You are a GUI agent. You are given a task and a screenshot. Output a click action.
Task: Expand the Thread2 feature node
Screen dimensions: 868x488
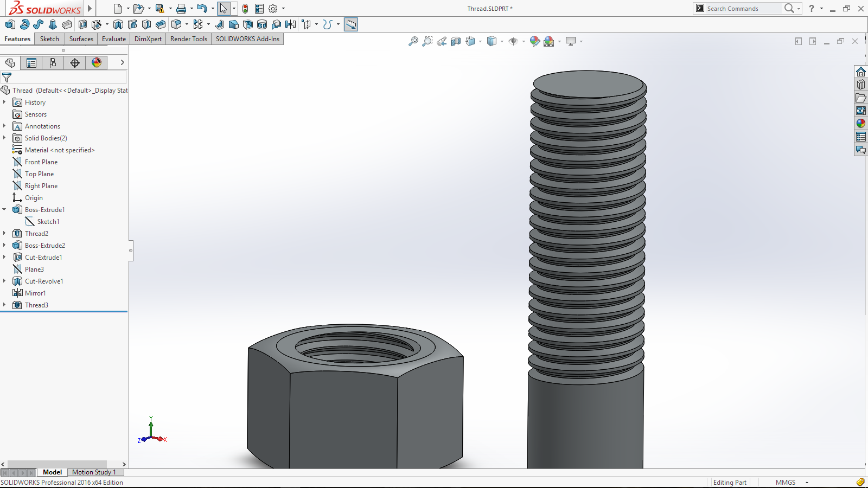tap(4, 234)
